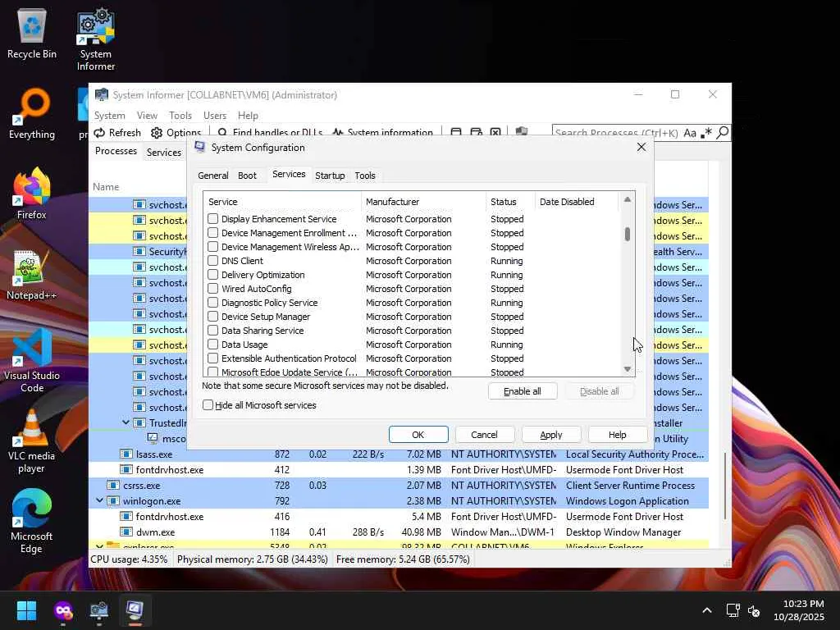The width and height of the screenshot is (840, 630).
Task: Sort by the Manufacturer column header
Action: (x=424, y=202)
